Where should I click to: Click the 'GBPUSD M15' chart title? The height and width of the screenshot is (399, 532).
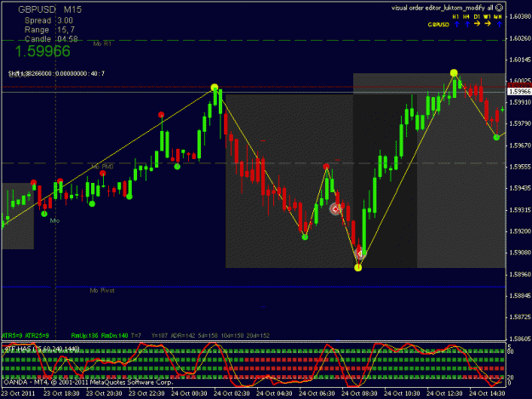click(x=50, y=9)
